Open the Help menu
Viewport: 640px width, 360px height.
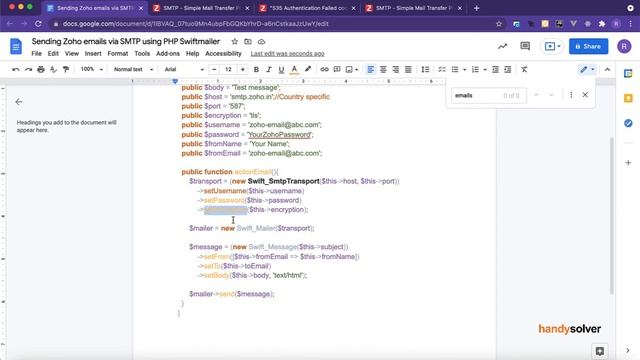[192, 53]
